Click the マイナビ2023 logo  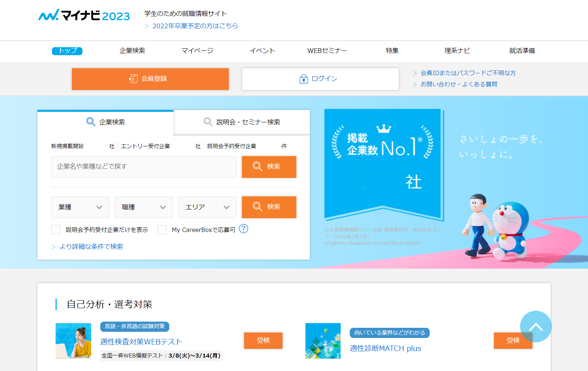[84, 15]
